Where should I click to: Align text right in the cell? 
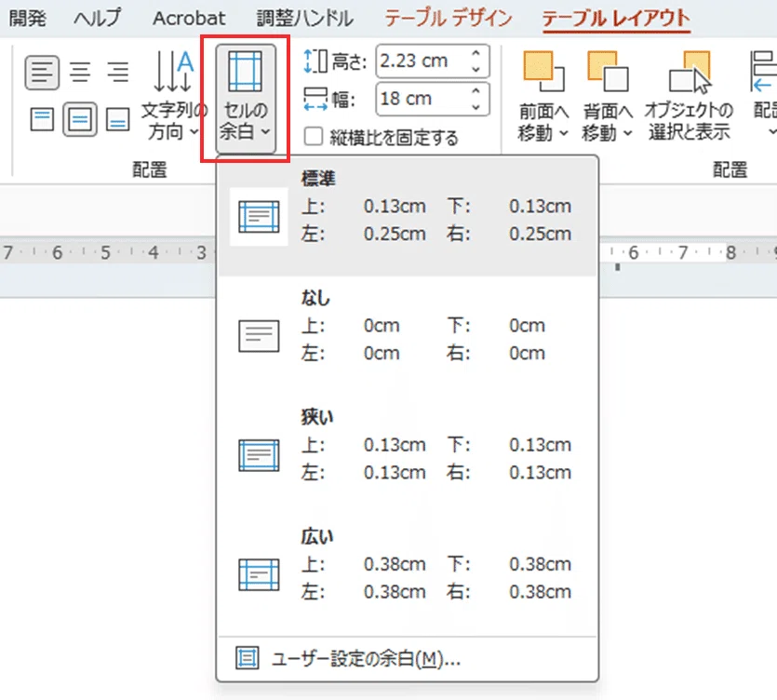pyautogui.click(x=118, y=73)
